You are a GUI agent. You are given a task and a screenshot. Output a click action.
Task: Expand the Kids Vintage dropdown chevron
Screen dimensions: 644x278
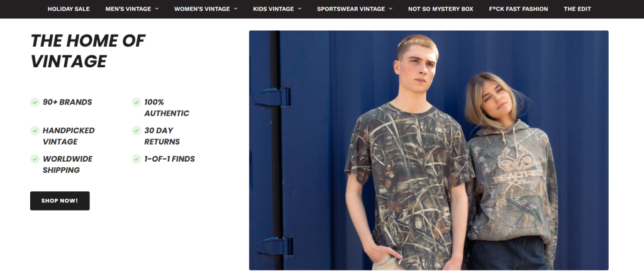coord(300,9)
